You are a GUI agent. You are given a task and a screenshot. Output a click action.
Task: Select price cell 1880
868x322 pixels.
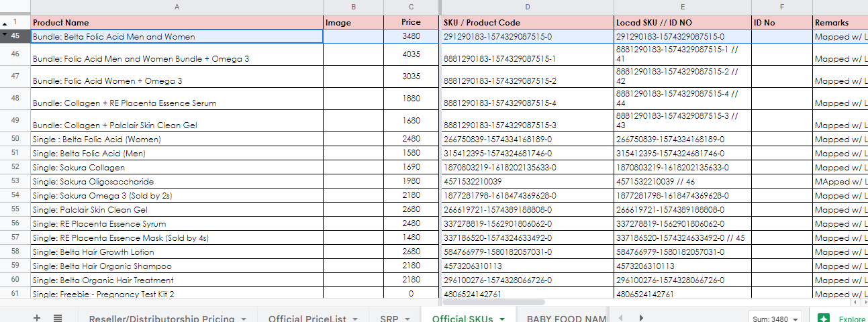tap(411, 99)
